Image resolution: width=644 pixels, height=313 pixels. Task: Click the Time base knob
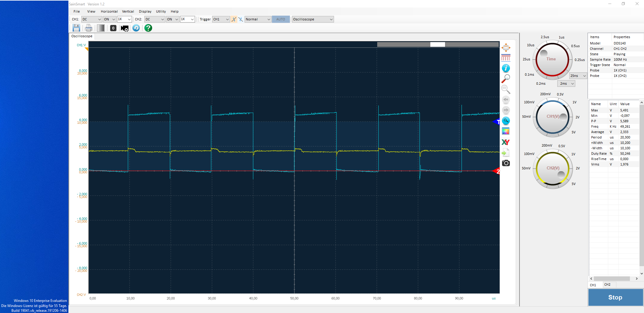[x=552, y=59]
